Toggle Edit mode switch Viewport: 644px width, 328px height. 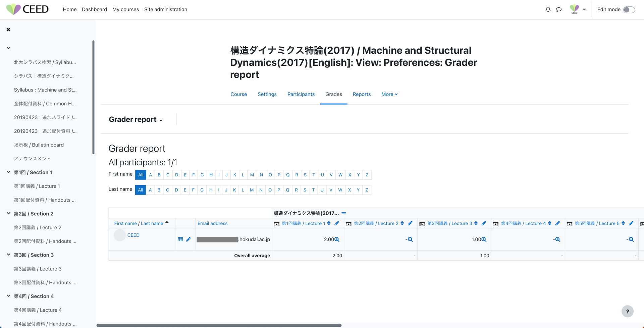629,10
